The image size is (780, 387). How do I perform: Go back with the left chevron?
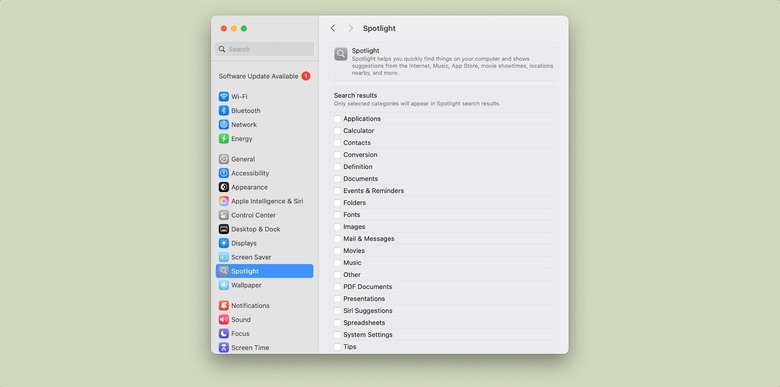pyautogui.click(x=333, y=28)
